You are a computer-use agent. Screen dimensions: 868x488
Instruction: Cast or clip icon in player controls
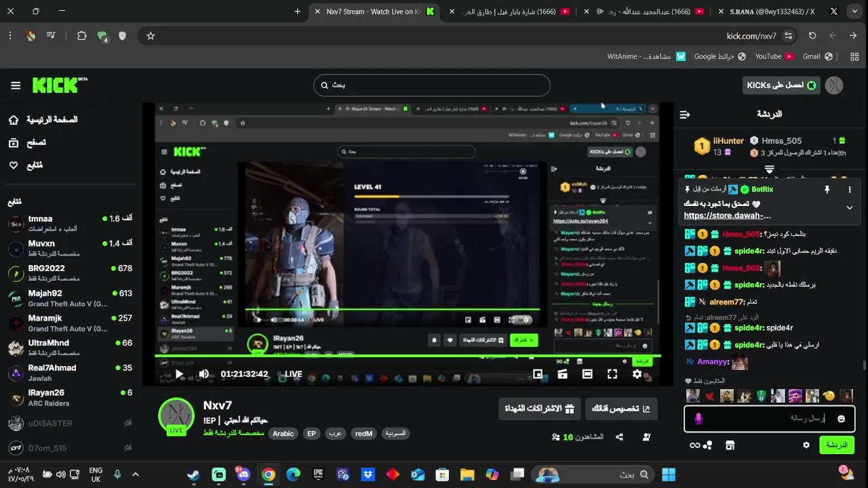pos(562,374)
